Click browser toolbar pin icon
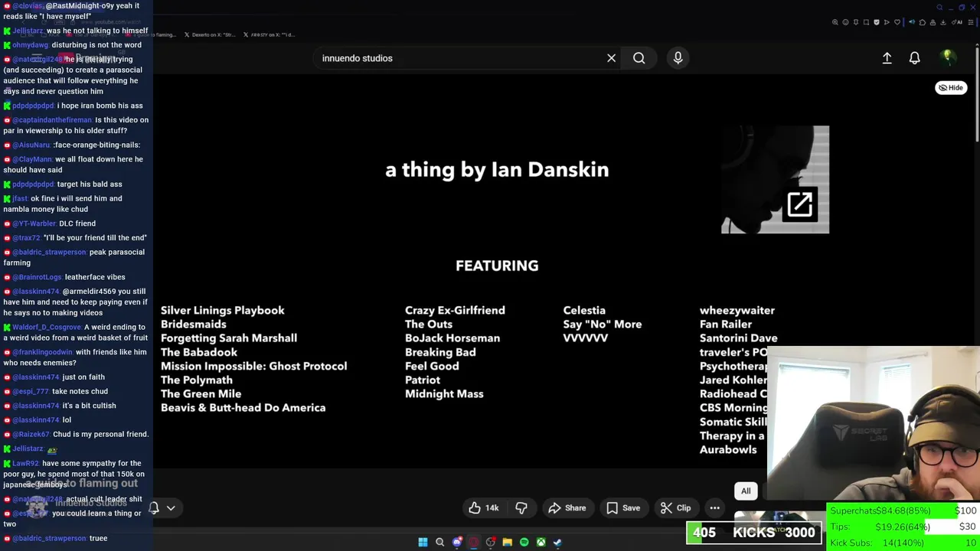The image size is (980, 551). [856, 22]
